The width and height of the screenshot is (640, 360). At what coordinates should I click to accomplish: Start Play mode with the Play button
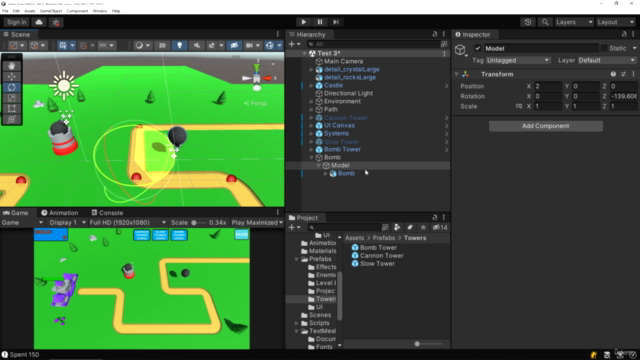tap(303, 22)
